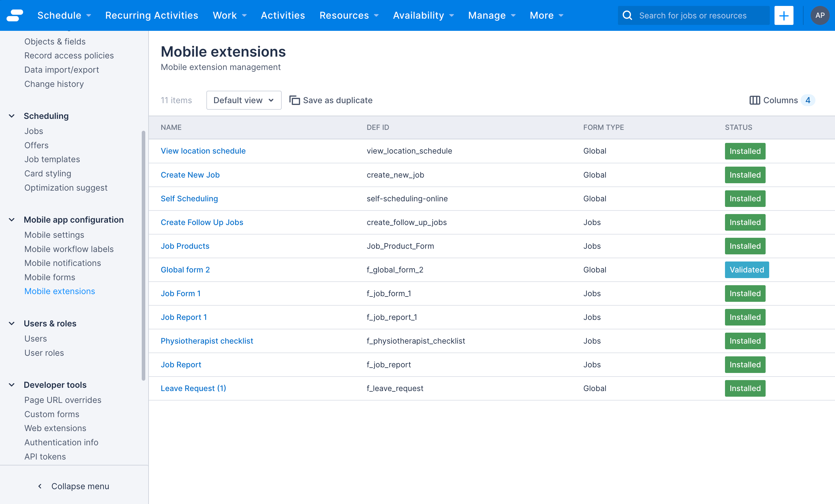Viewport: 835px width, 504px height.
Task: Click the Columns count badge showing 4
Action: tap(809, 100)
